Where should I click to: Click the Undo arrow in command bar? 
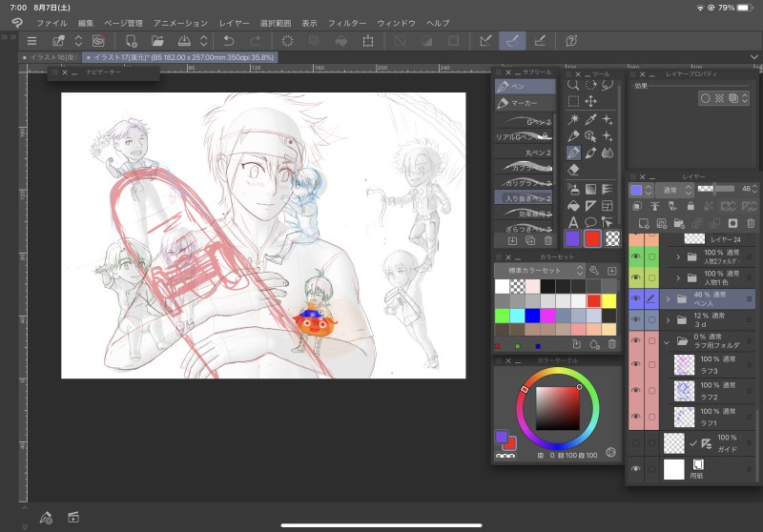(x=228, y=41)
